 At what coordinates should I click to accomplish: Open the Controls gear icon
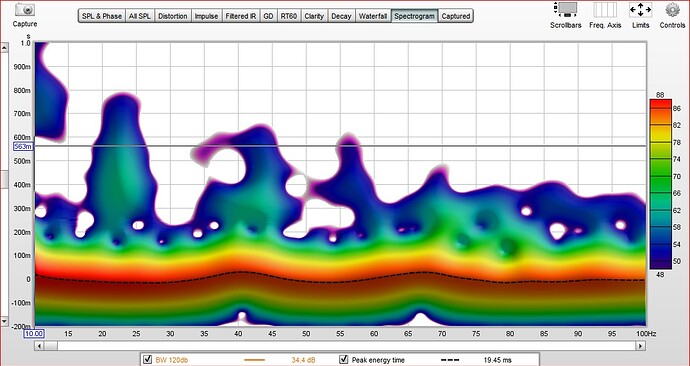672,10
